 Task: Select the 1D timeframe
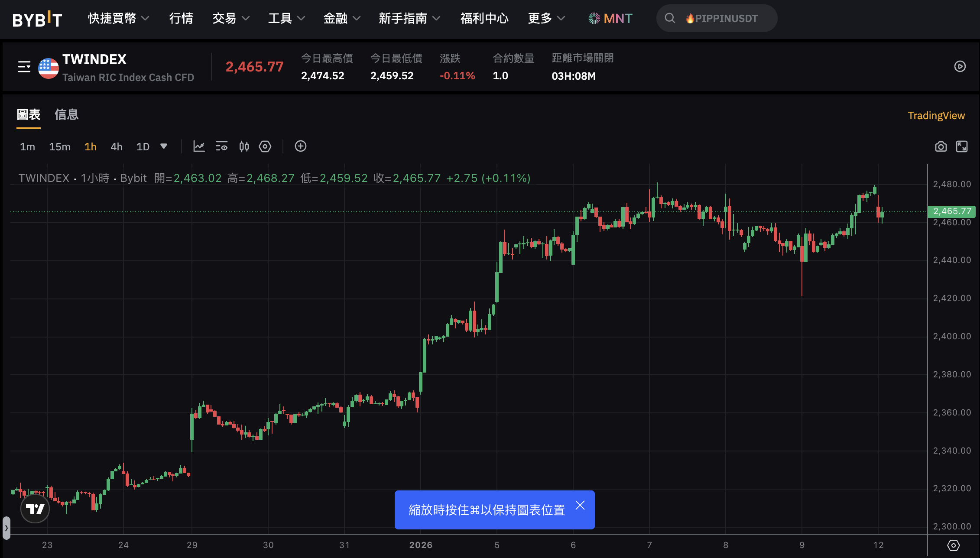click(143, 146)
